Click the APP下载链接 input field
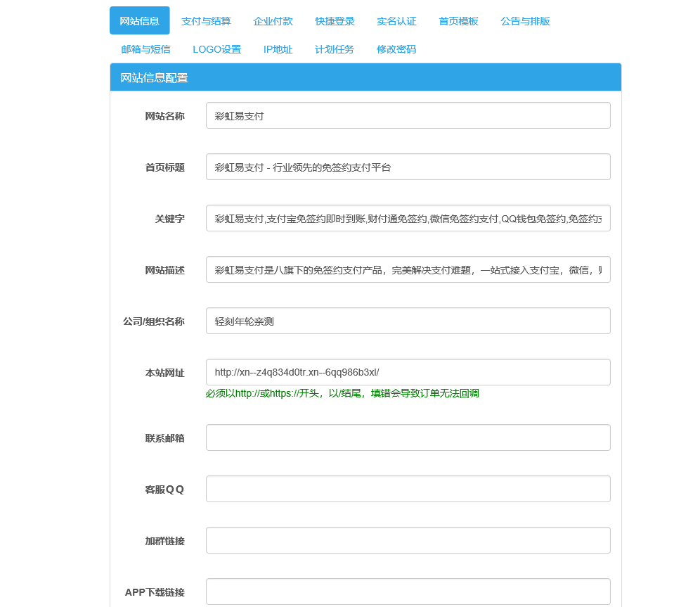The width and height of the screenshot is (700, 607). 408,592
